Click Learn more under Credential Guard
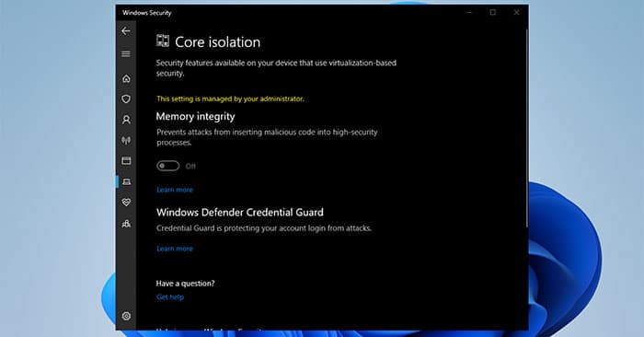 pos(175,249)
